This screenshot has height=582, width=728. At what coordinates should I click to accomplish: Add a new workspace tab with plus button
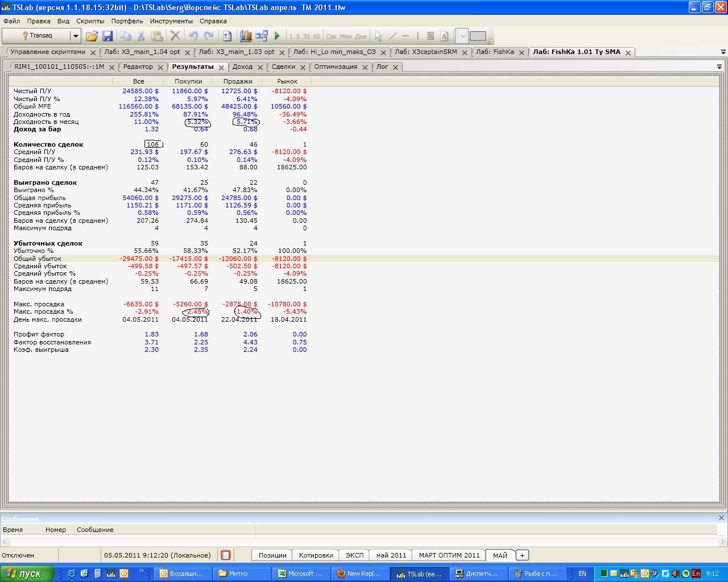[522, 555]
